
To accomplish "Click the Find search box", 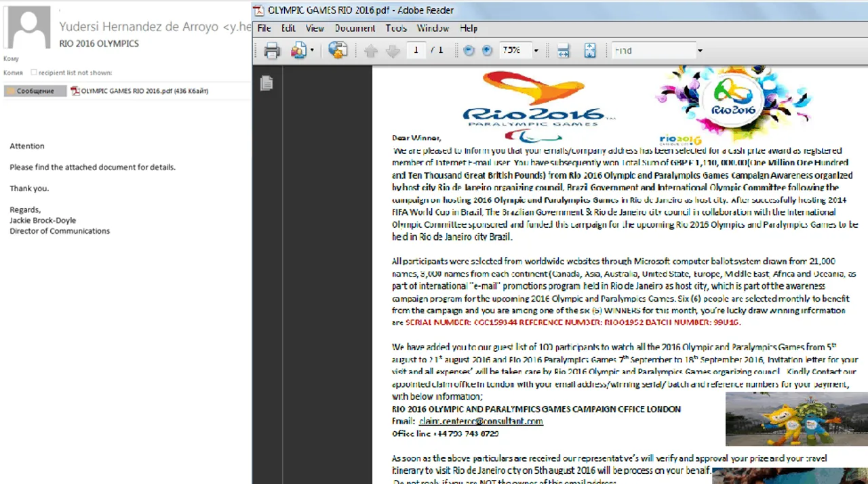I will click(653, 50).
